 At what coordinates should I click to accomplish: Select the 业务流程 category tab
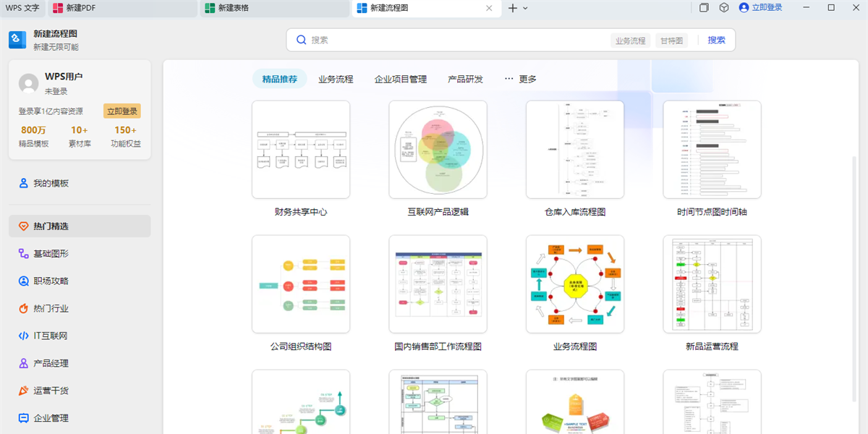tap(336, 79)
